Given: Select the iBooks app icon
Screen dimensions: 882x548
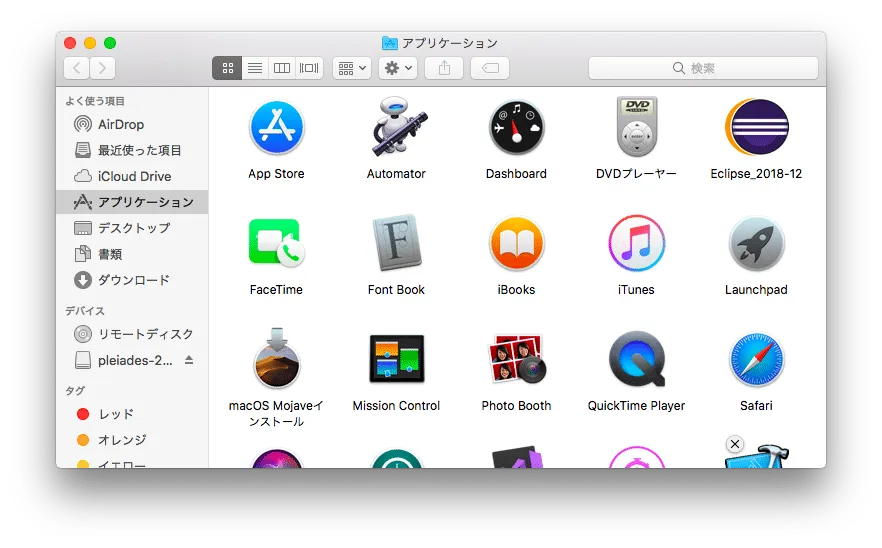Looking at the screenshot, I should click(516, 244).
